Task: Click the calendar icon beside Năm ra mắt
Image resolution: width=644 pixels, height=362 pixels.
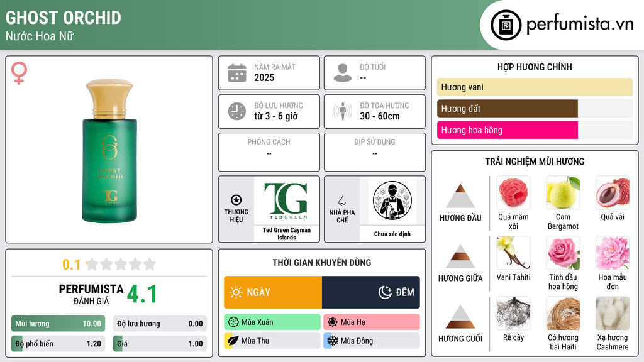Action: pyautogui.click(x=237, y=73)
